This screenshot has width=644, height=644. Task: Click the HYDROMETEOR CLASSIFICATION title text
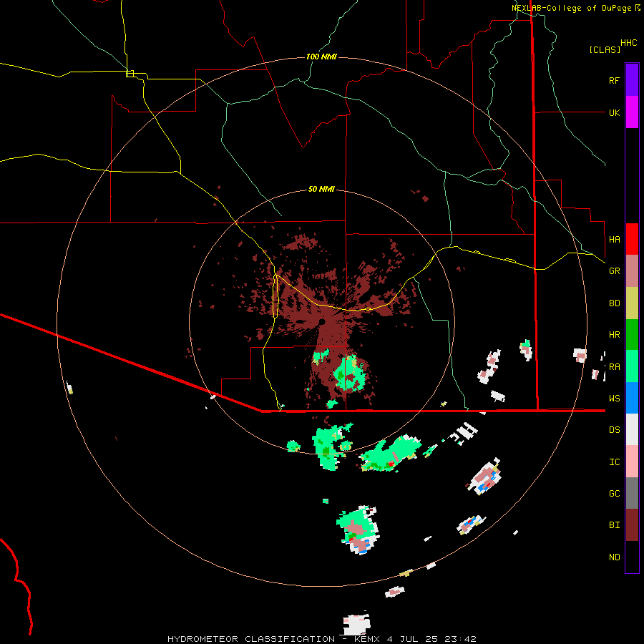251,639
